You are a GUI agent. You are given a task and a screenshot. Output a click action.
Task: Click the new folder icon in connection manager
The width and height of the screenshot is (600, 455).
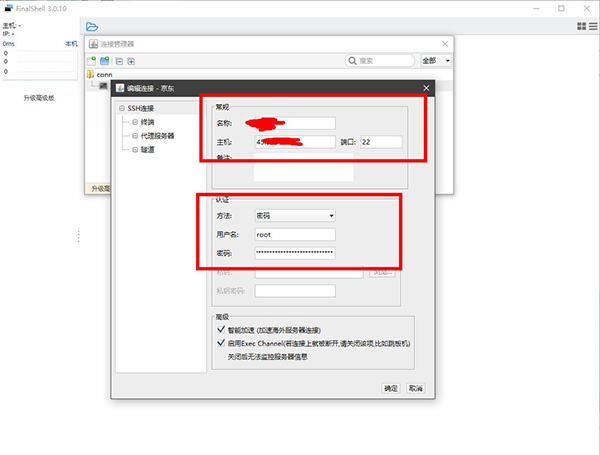[x=105, y=61]
